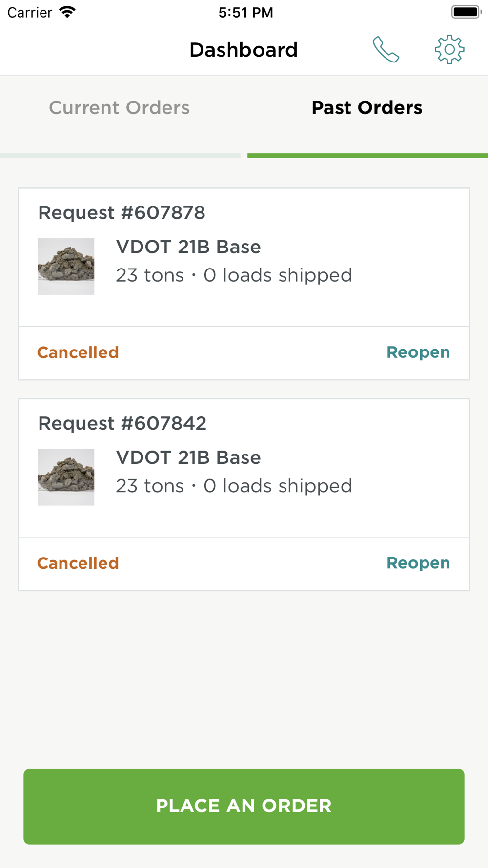The height and width of the screenshot is (868, 488).
Task: Open the Request #607842 order title
Action: point(122,424)
